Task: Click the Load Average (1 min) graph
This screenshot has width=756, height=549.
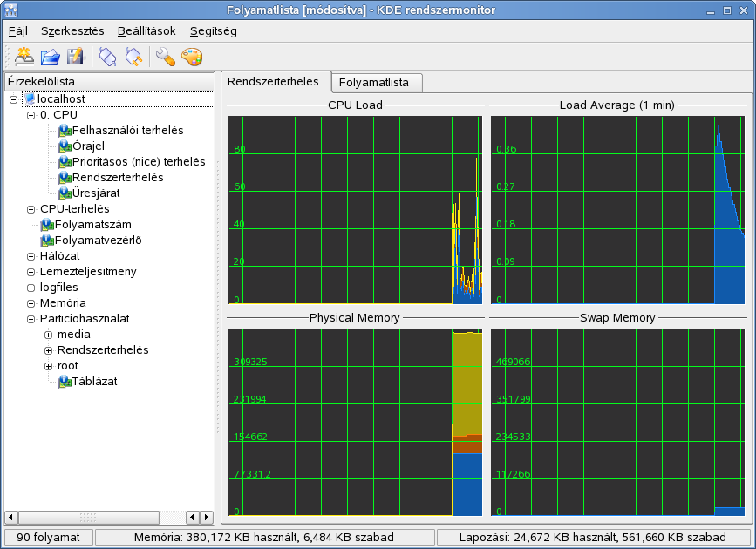Action: click(x=617, y=210)
